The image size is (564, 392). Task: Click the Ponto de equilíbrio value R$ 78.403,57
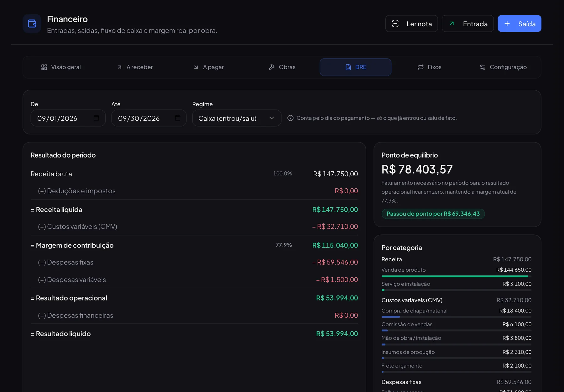417,169
